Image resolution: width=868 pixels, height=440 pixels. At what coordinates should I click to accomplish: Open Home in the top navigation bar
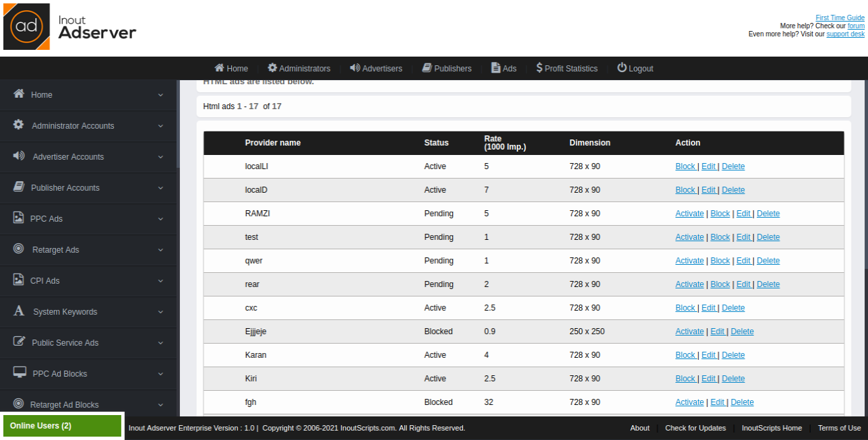click(231, 68)
